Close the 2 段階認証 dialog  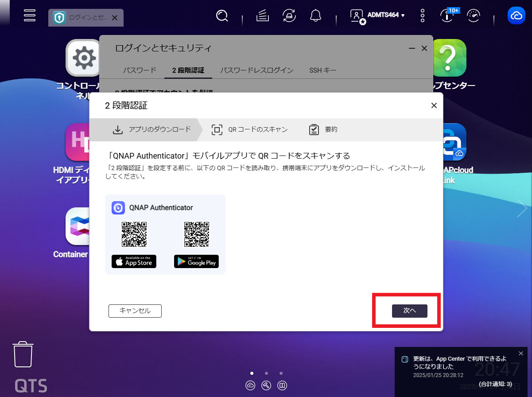click(434, 105)
